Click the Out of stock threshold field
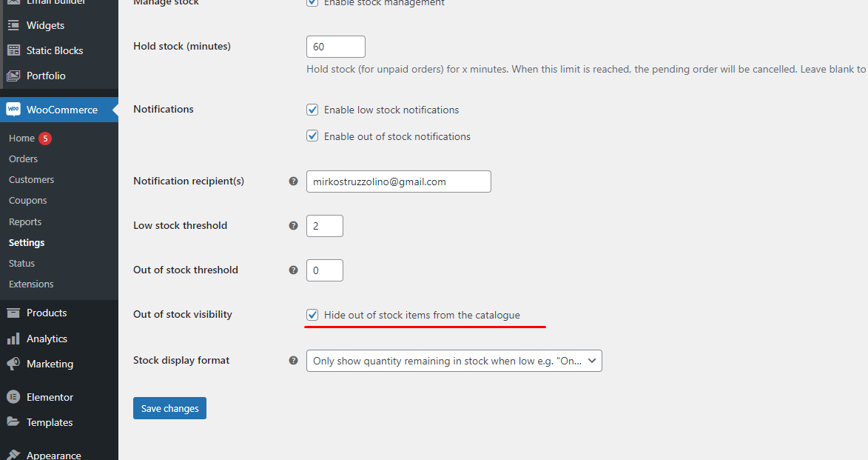 click(x=324, y=270)
